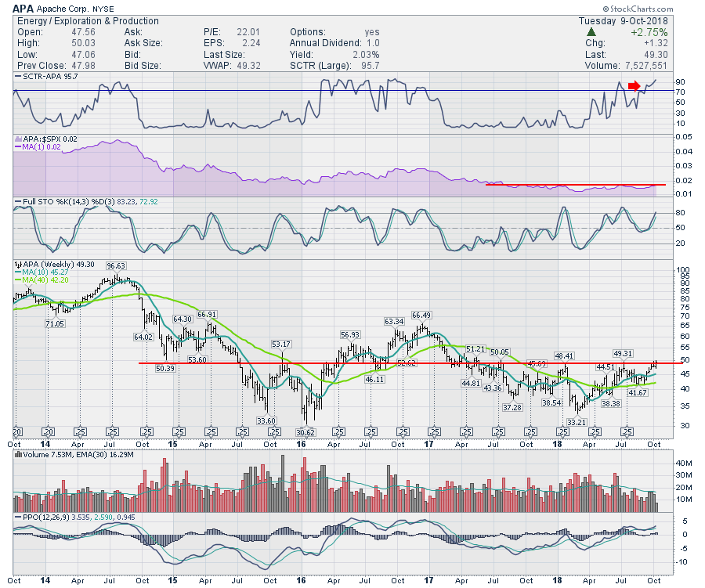Click the Open value 47.56
This screenshot has height=588, width=705.
(83, 32)
